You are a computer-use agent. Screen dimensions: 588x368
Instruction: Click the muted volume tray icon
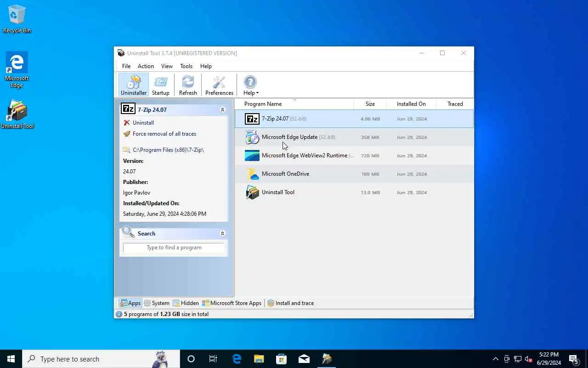point(529,359)
